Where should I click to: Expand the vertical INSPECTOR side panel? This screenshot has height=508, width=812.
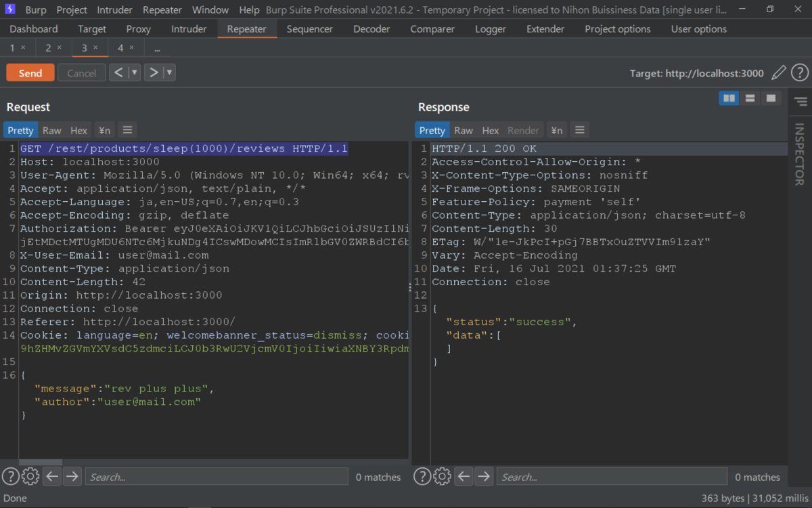pyautogui.click(x=800, y=154)
